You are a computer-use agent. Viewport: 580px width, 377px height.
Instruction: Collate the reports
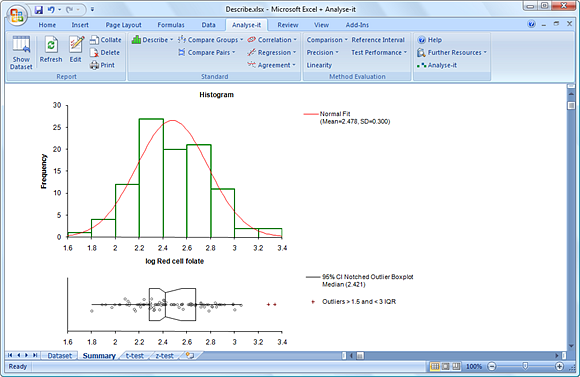coord(106,40)
